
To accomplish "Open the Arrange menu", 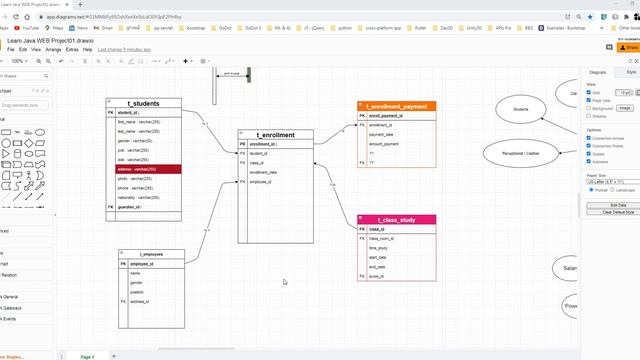I will [53, 49].
